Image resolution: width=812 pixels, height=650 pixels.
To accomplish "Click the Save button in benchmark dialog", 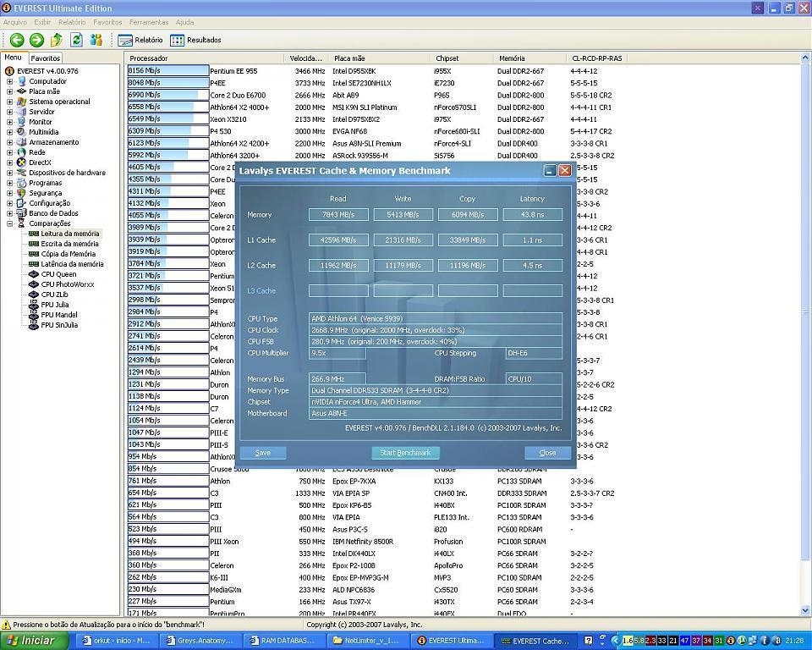I will click(263, 453).
